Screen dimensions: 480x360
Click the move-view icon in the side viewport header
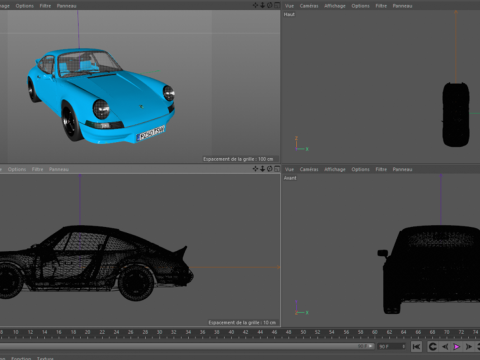click(x=255, y=169)
